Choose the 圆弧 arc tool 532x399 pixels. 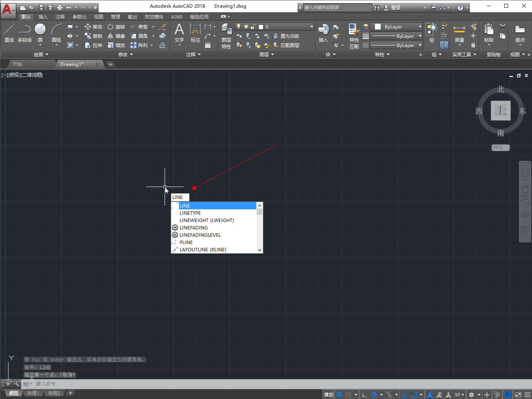point(56,34)
